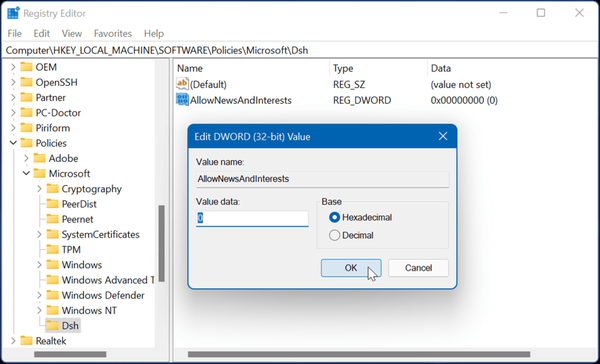Click the TPM folder icon
The image size is (600, 364).
click(x=52, y=250)
